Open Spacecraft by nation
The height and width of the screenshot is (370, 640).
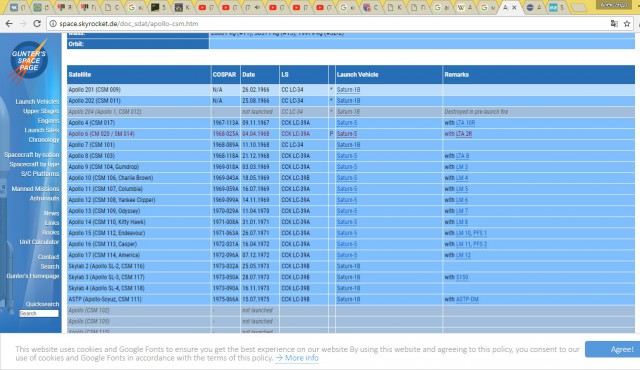(31, 155)
